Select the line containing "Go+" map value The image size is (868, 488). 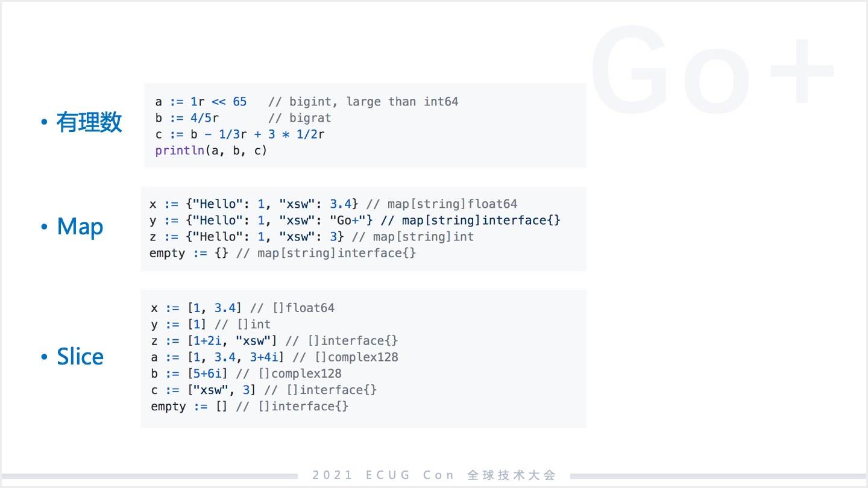[x=355, y=221]
